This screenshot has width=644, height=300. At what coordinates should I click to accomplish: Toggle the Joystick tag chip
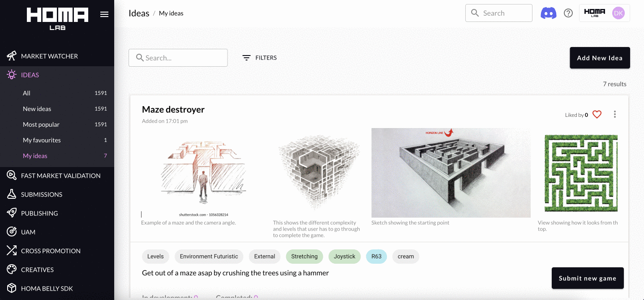pos(344,257)
